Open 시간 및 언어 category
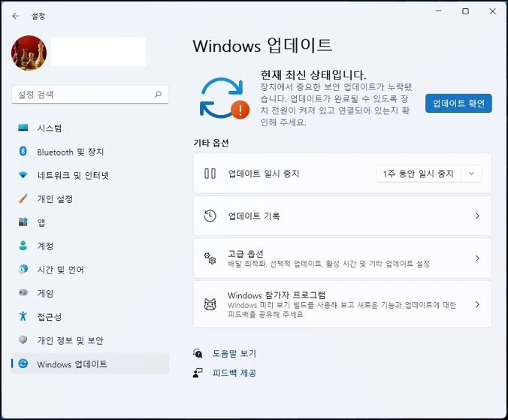 pos(90,270)
